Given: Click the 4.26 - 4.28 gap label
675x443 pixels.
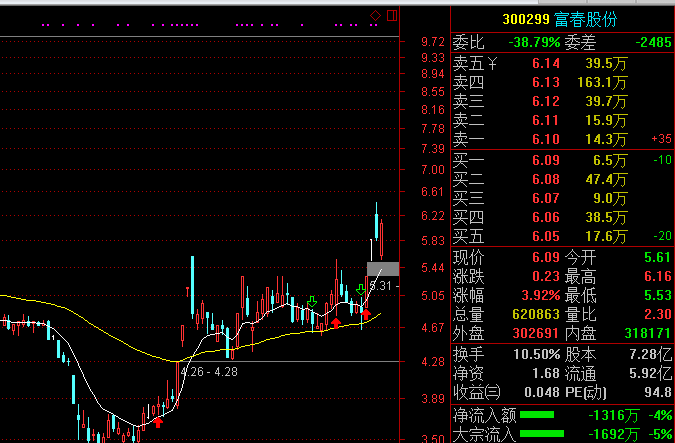Looking at the screenshot, I should click(x=212, y=372).
